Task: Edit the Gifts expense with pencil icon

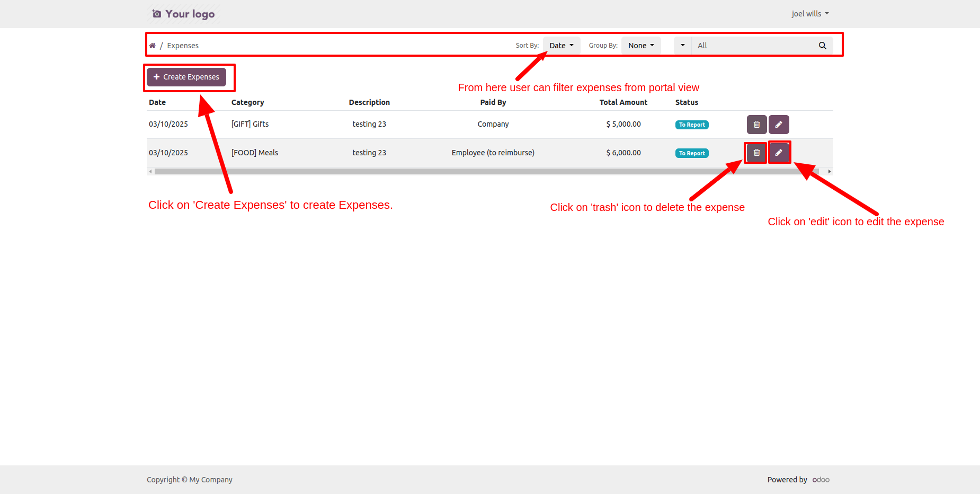Action: pos(779,125)
